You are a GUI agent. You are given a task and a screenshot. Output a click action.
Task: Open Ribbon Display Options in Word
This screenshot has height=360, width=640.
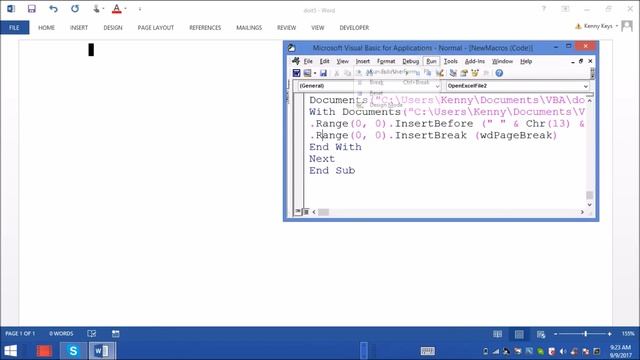pyautogui.click(x=565, y=9)
